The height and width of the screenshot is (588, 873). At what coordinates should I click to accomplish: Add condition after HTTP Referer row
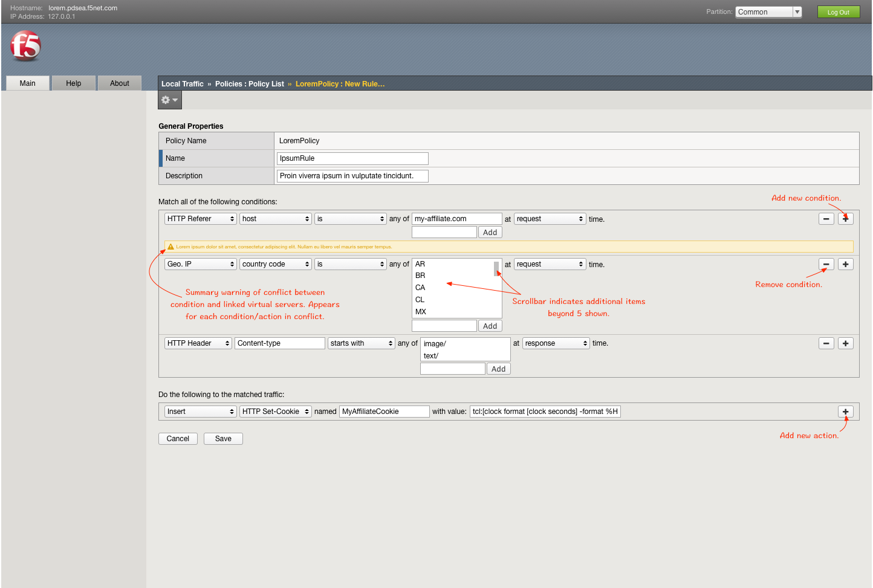pyautogui.click(x=846, y=219)
